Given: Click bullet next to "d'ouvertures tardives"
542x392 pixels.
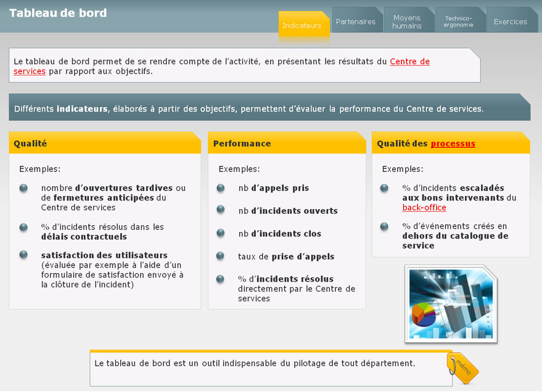Looking at the screenshot, I should (x=24, y=188).
